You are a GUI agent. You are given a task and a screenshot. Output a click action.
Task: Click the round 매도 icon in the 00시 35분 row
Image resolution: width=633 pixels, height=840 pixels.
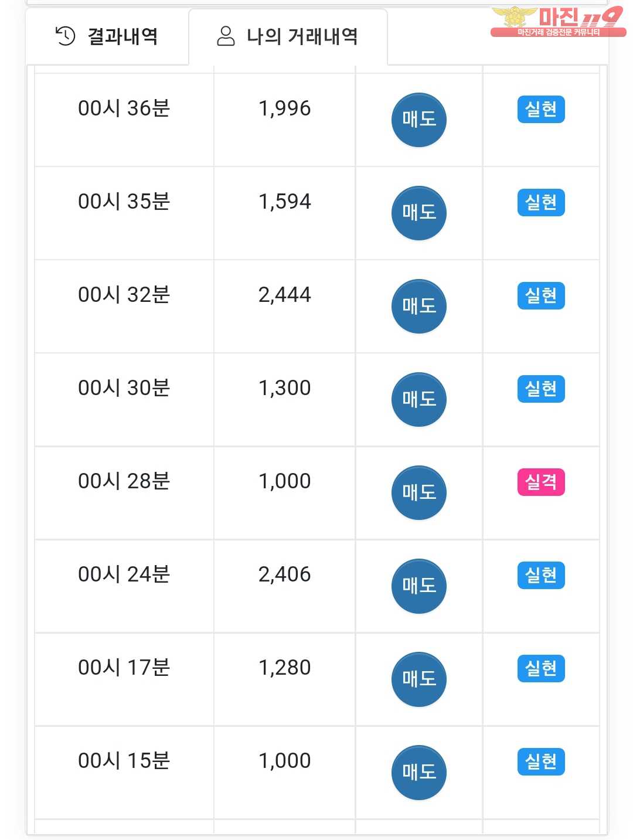(x=419, y=213)
